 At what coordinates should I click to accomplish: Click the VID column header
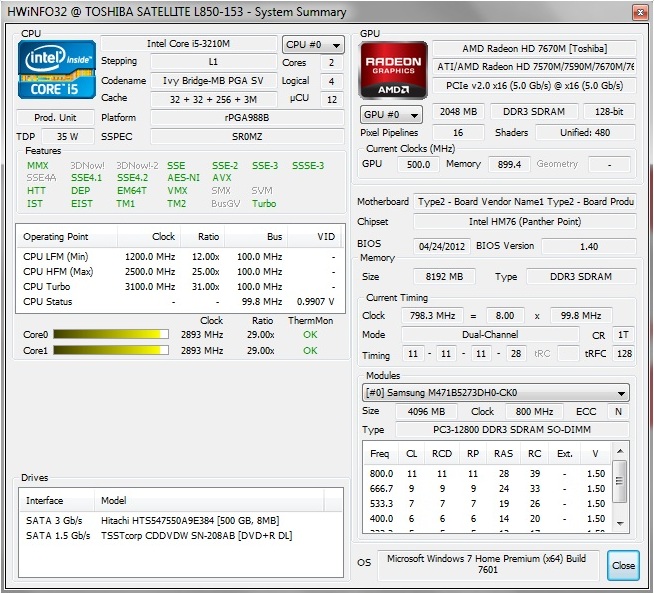tap(314, 237)
